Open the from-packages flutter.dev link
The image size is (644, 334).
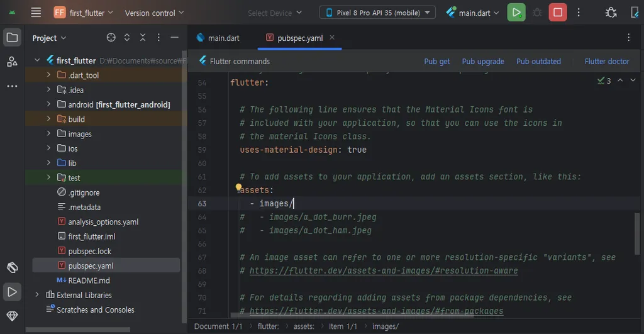376,311
